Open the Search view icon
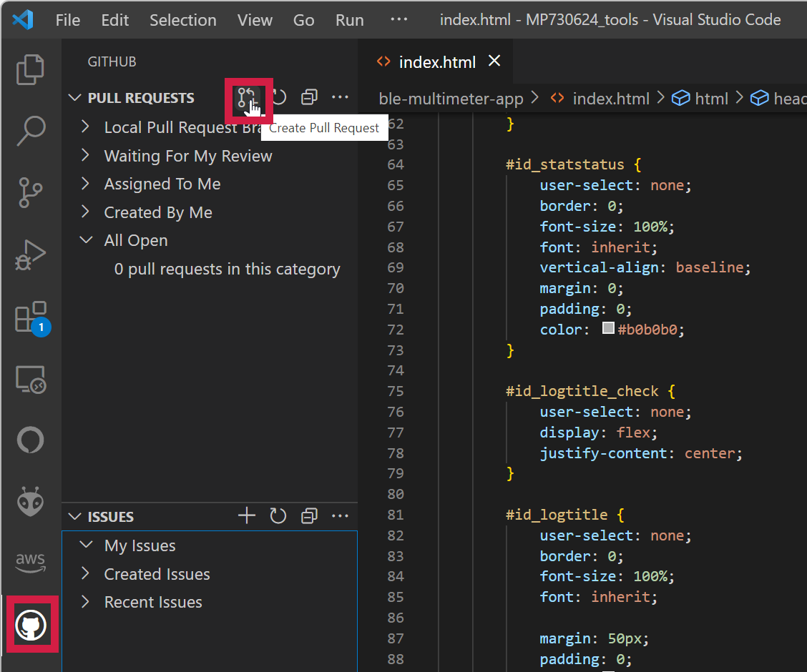The width and height of the screenshot is (807, 672). (30, 131)
